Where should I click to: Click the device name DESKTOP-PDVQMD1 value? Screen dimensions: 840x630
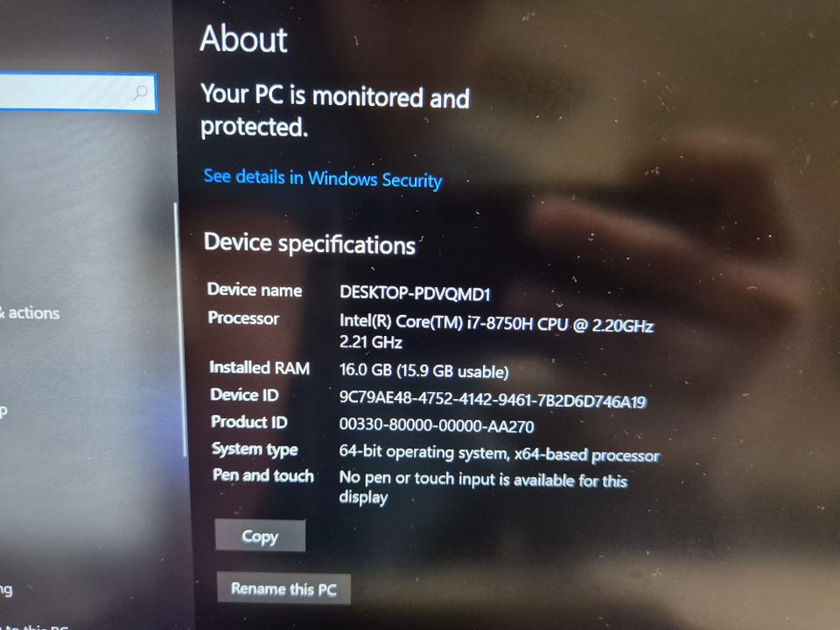pos(415,293)
